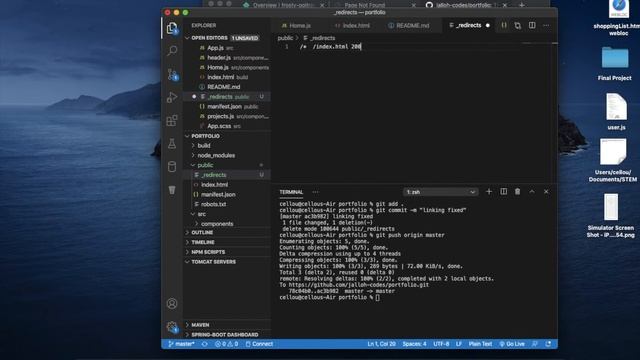Select the Simulator Screen Shot desktop file
The image size is (640, 360).
point(611,216)
